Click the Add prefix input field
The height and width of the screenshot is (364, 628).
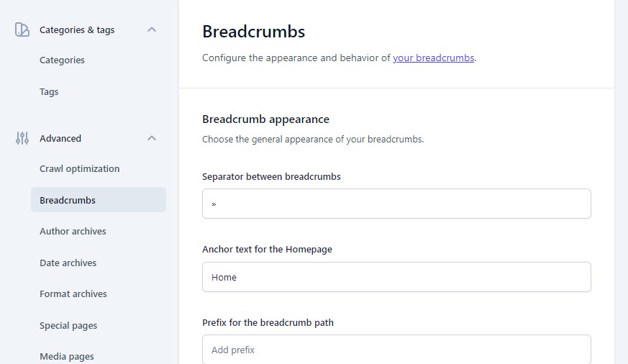396,350
